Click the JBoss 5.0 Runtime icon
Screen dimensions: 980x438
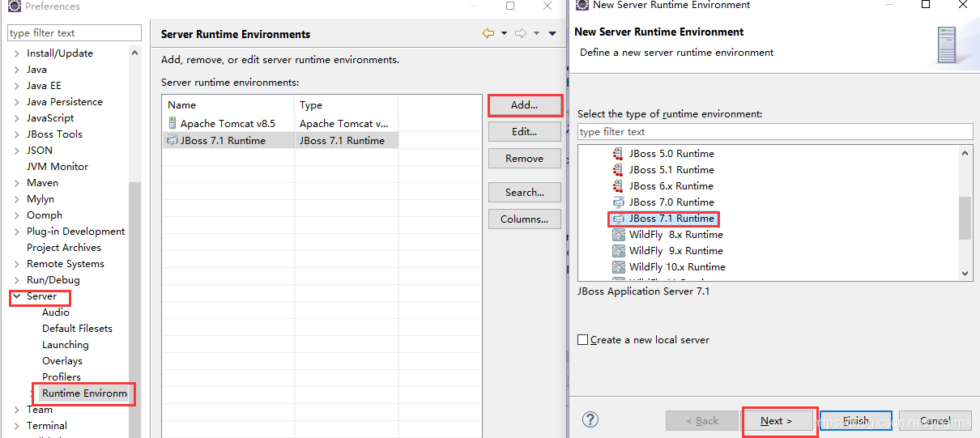tap(619, 153)
